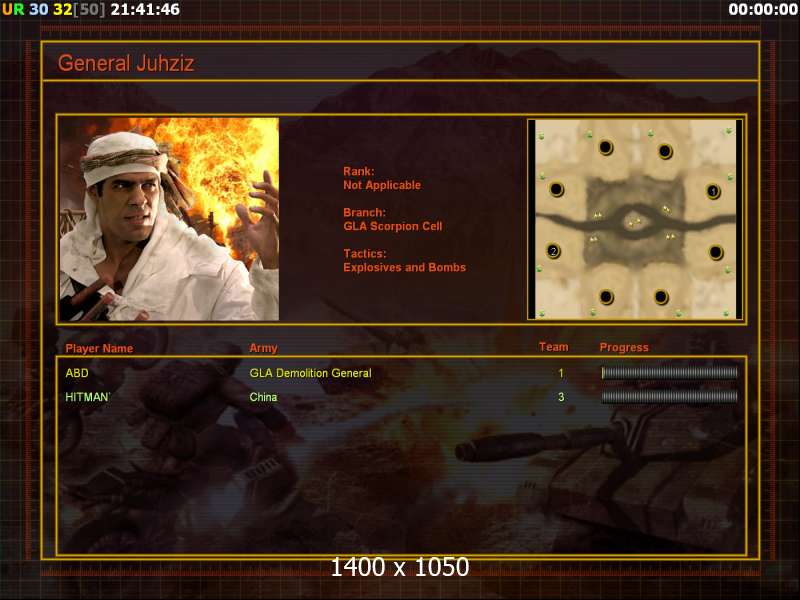Viewport: 800px width, 600px height.
Task: Click the Player Name column header
Action: [x=99, y=348]
